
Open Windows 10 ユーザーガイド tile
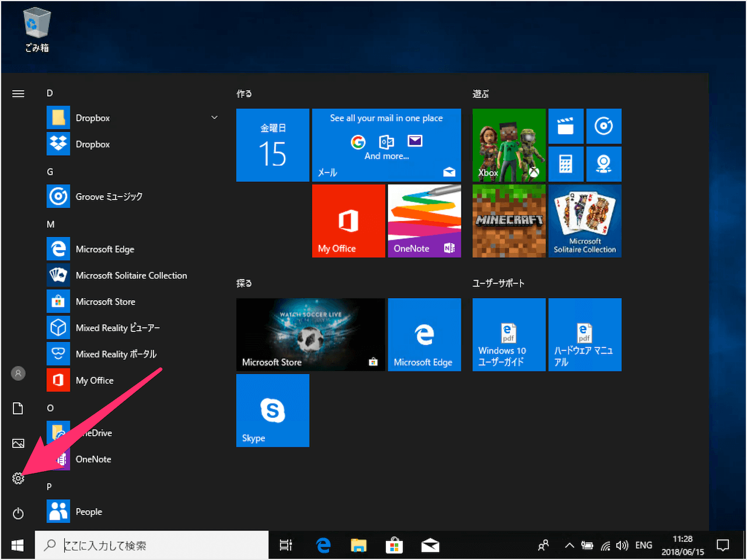pyautogui.click(x=509, y=335)
